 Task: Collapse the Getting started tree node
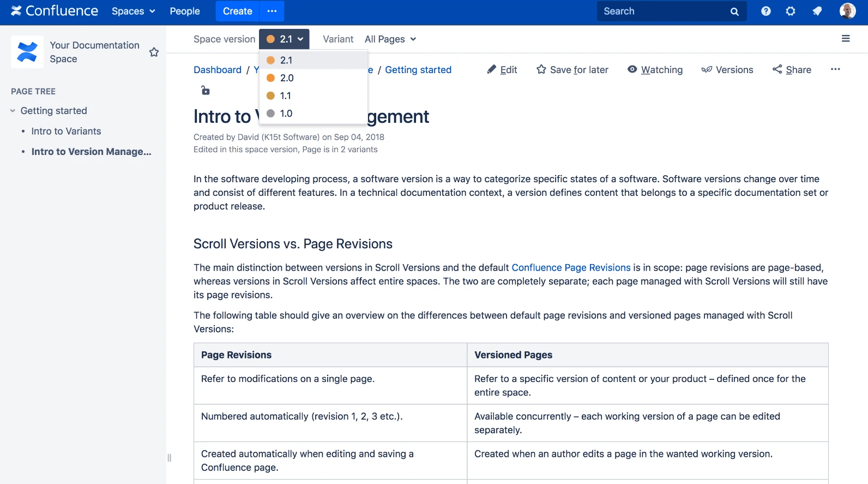[x=13, y=111]
